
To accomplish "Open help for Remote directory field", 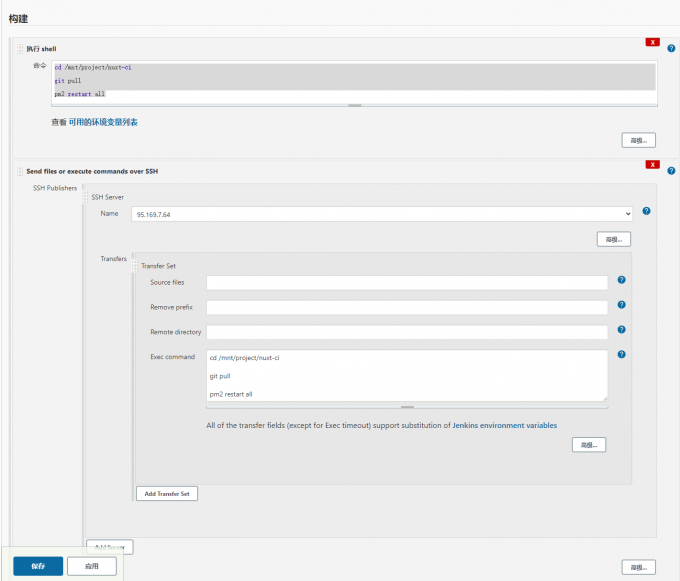I will 621,330.
